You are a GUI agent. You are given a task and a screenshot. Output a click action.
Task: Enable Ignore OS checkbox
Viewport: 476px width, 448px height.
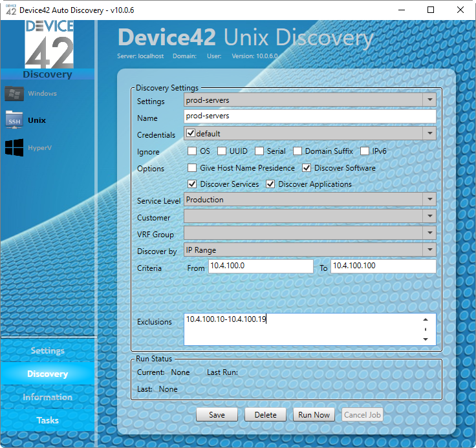[x=192, y=151]
